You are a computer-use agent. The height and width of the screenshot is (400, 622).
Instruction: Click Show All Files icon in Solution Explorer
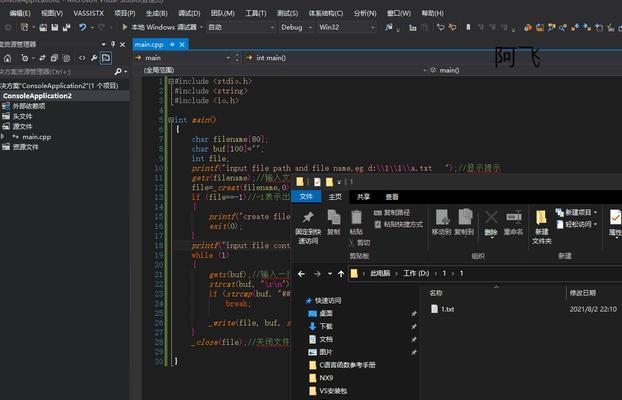tap(66, 58)
